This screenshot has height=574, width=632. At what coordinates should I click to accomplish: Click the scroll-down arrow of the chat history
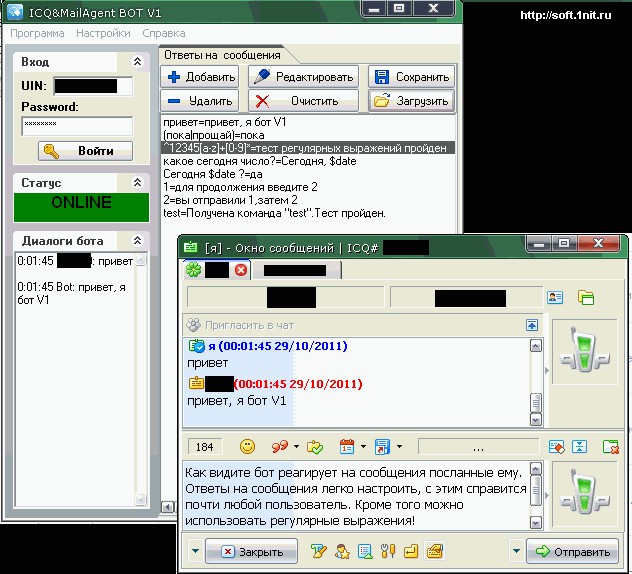tap(536, 420)
